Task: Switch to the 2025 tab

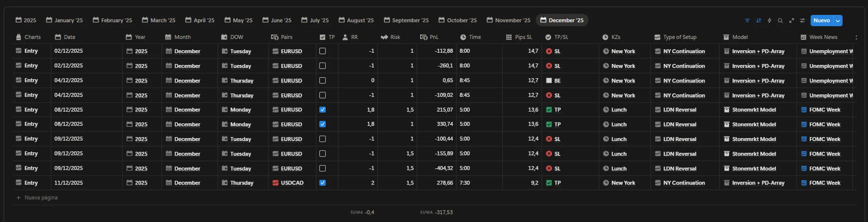Action: click(x=26, y=20)
